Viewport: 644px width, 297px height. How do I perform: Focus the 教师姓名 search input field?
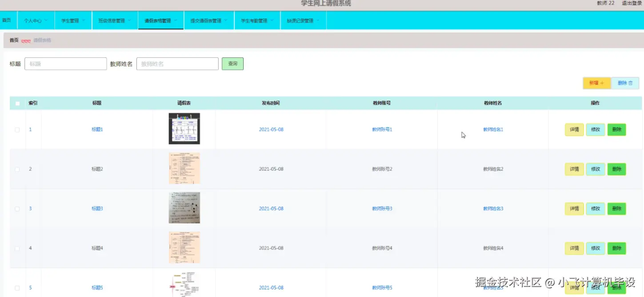click(x=177, y=64)
